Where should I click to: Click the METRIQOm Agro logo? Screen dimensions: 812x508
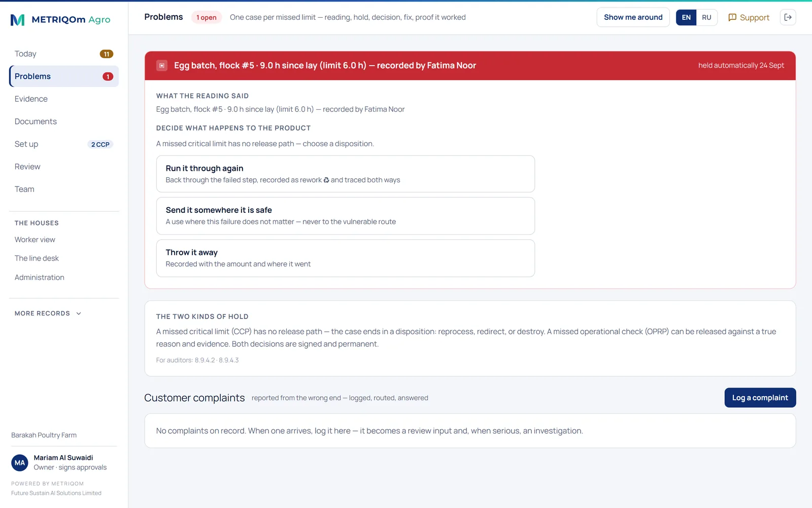[60, 20]
